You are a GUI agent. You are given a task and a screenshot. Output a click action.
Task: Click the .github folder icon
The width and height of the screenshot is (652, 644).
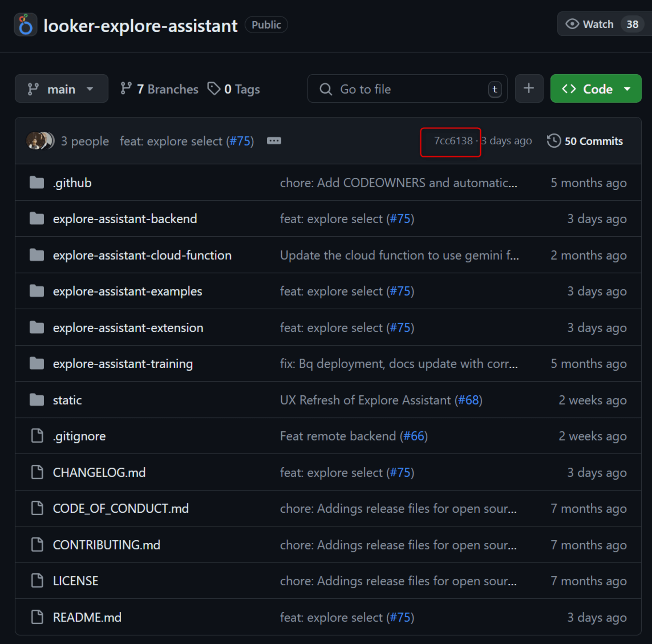click(37, 183)
